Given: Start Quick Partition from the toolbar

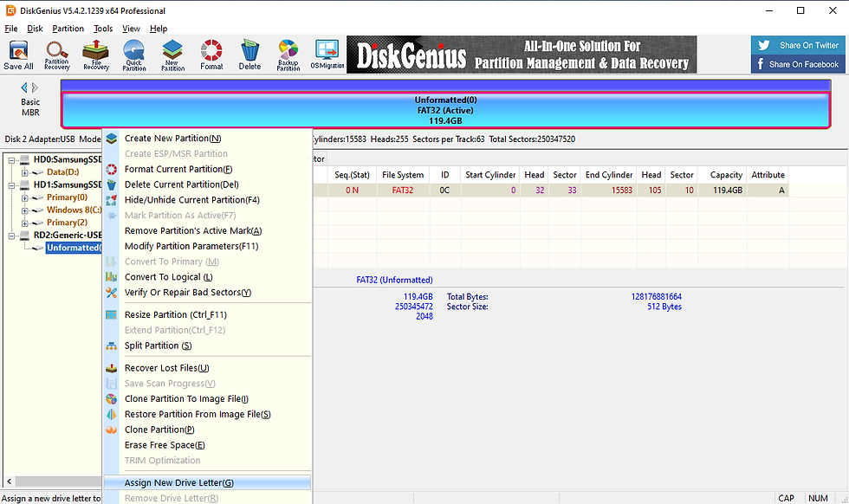Looking at the screenshot, I should click(134, 55).
